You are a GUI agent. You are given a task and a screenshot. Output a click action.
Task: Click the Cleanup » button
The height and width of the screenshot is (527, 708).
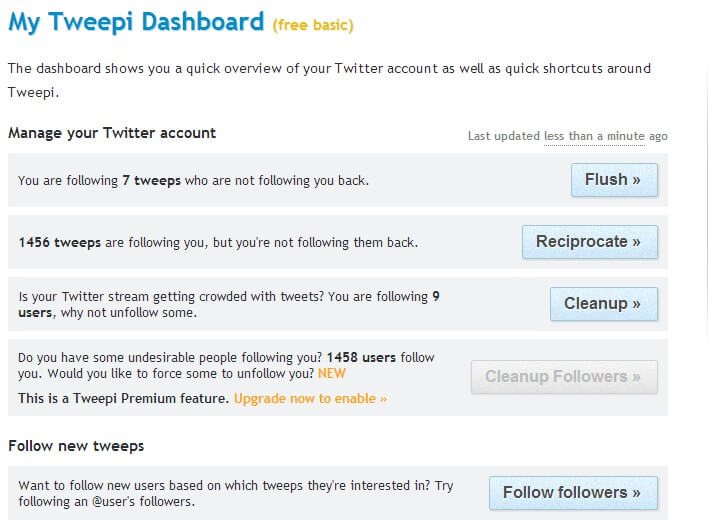[x=603, y=304]
